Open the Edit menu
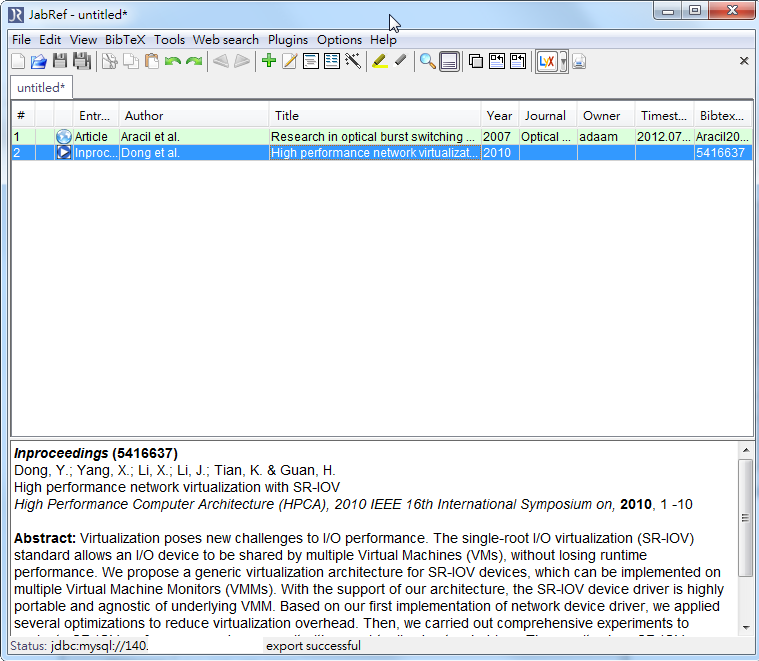 coord(50,40)
